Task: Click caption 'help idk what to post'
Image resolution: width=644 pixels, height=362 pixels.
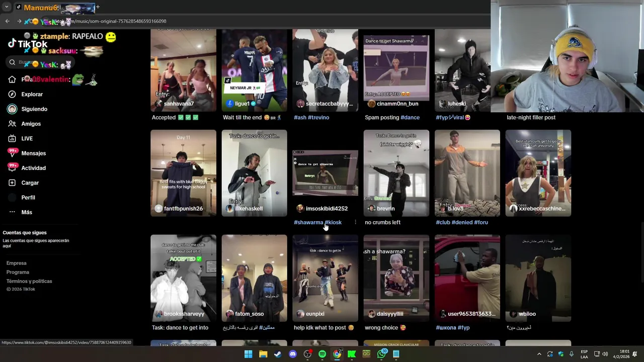Action: click(x=320, y=327)
